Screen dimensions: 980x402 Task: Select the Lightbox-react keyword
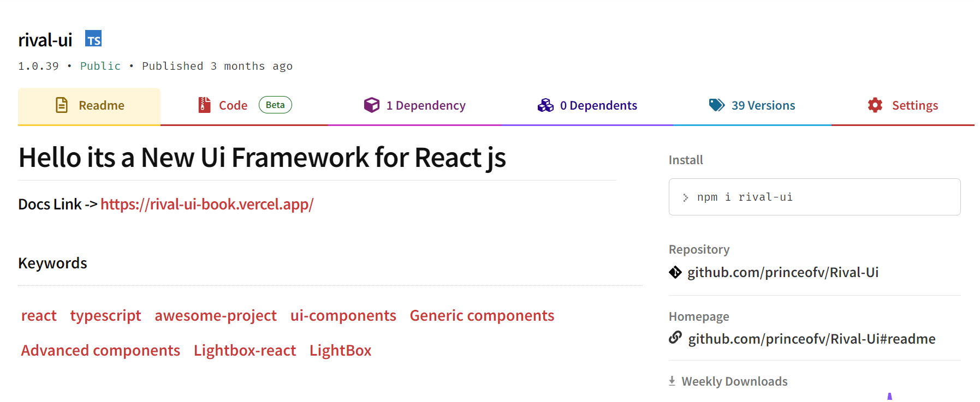[x=245, y=351]
